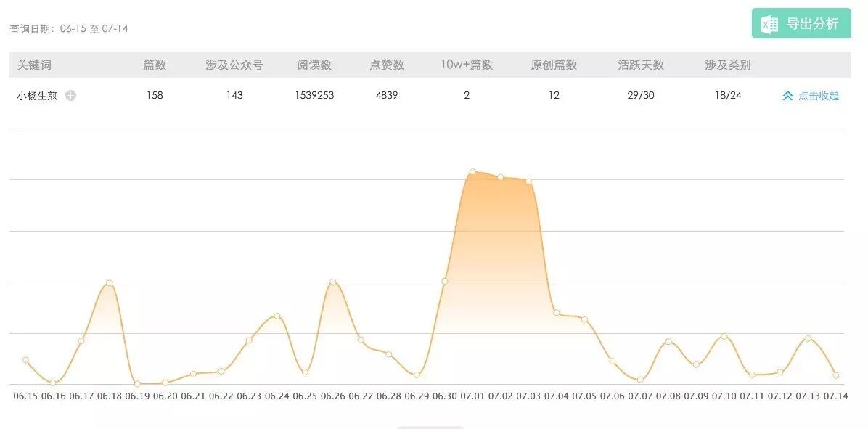Click the peak data point at 07.01
Image resolution: width=868 pixels, height=429 pixels.
coord(472,172)
